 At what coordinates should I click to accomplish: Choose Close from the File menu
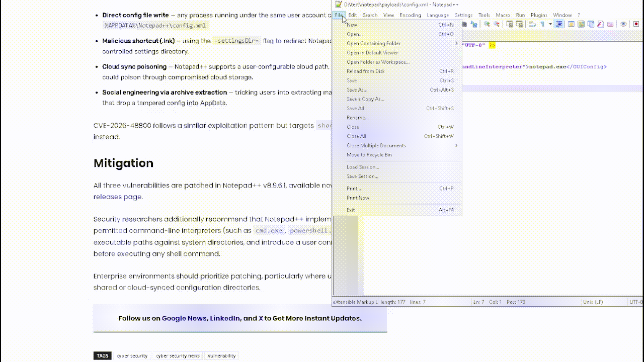[x=397, y=127]
